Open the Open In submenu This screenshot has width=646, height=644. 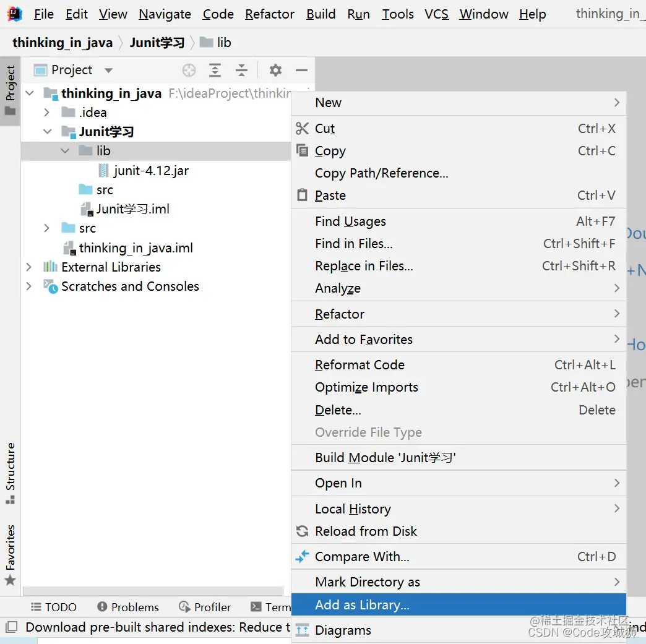pyautogui.click(x=459, y=483)
